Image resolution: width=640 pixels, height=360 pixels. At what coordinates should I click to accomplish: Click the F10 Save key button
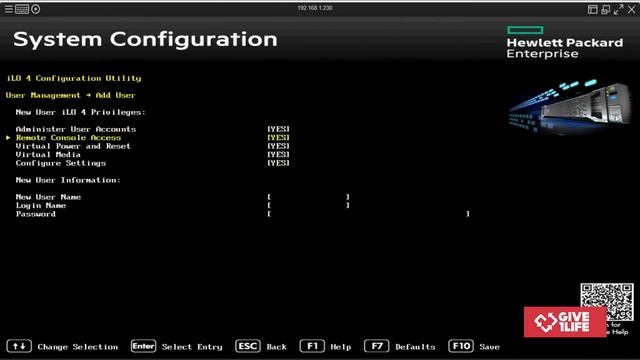click(461, 346)
